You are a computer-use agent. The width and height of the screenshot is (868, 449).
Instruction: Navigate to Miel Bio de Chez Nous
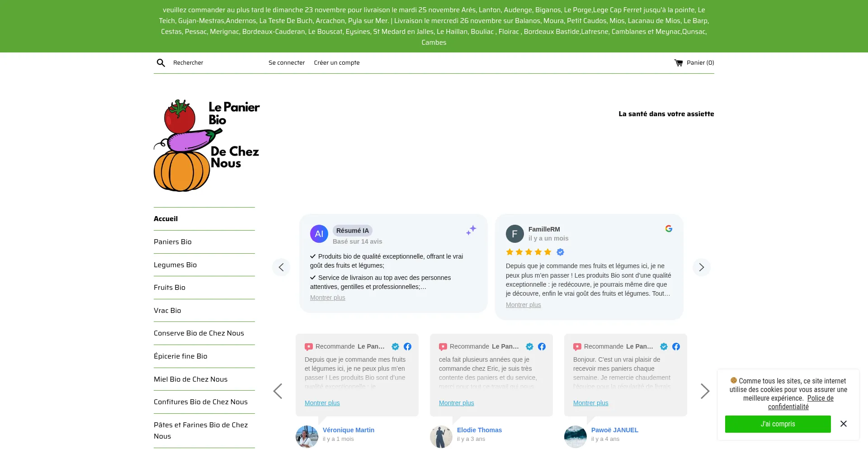(190, 379)
